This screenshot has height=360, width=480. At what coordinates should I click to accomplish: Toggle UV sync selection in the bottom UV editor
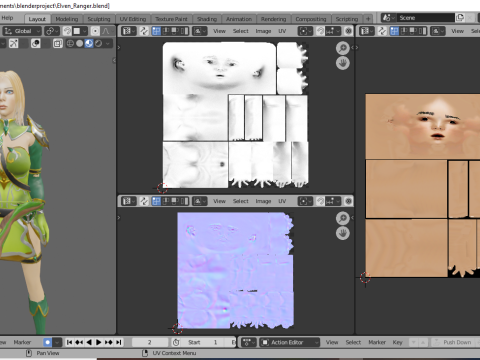tap(144, 201)
